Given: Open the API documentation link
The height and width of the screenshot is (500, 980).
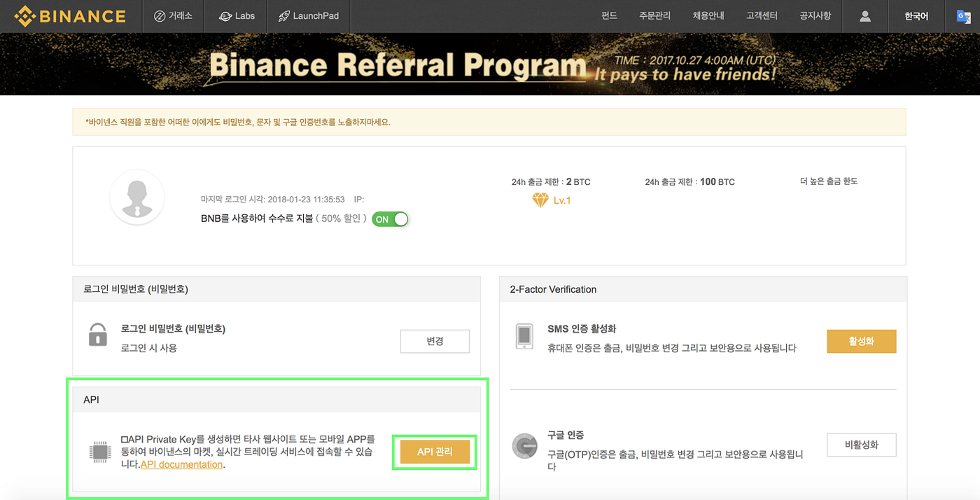Looking at the screenshot, I should 181,464.
